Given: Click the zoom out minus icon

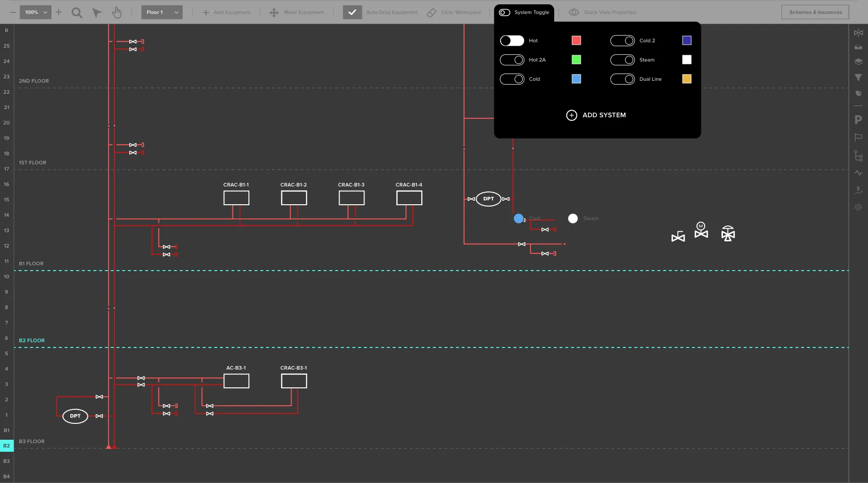Looking at the screenshot, I should [x=13, y=12].
